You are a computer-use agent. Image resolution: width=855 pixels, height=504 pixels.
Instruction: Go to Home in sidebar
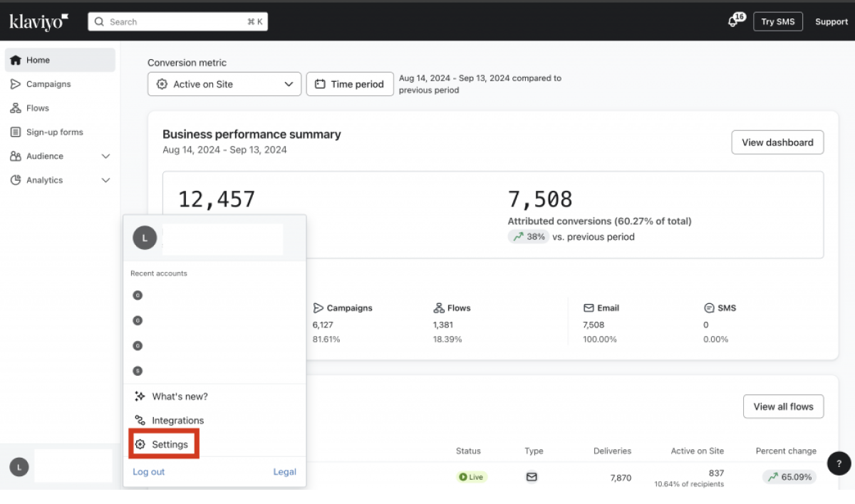point(60,61)
